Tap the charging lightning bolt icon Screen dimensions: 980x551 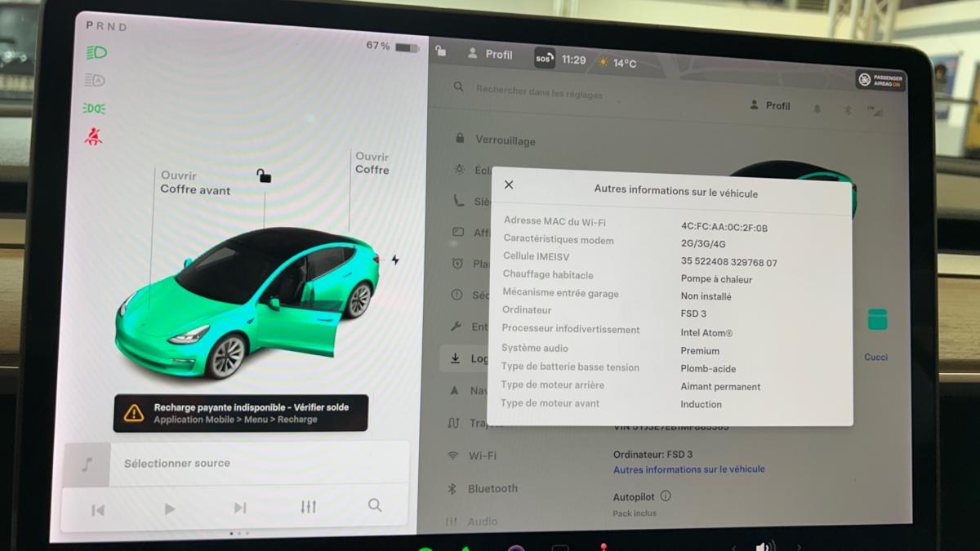pyautogui.click(x=395, y=260)
